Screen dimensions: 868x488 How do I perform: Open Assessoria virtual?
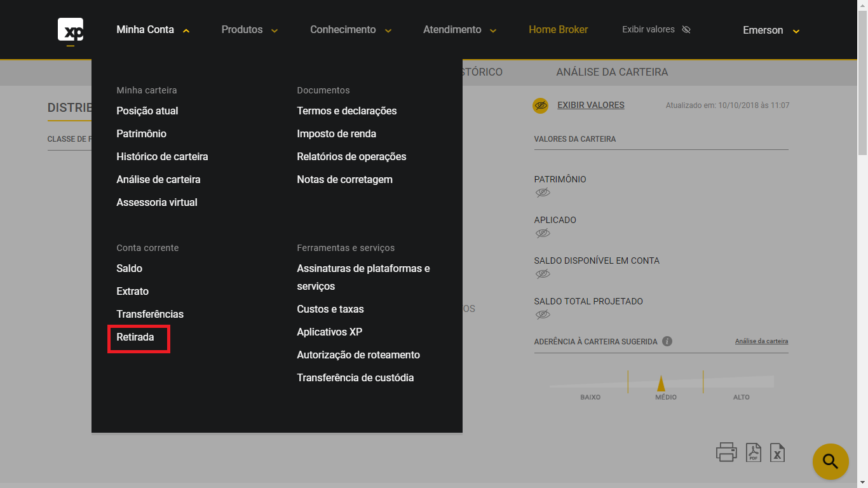click(x=157, y=202)
